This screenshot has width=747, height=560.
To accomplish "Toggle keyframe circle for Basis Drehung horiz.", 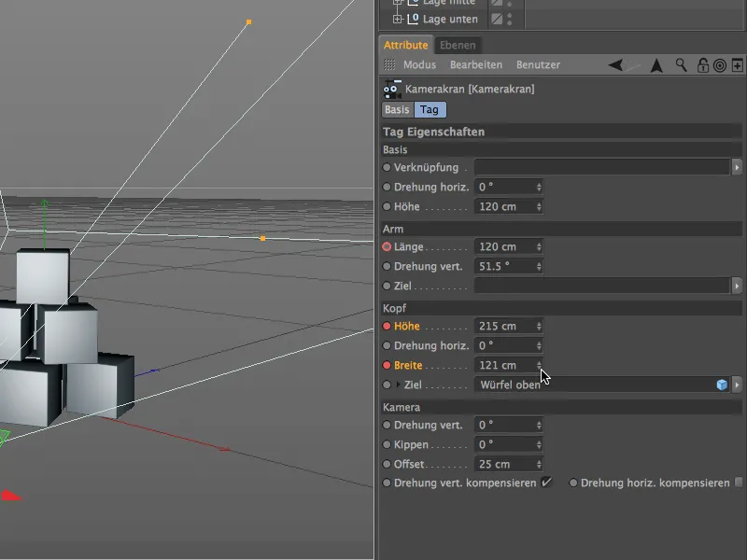I will (387, 188).
